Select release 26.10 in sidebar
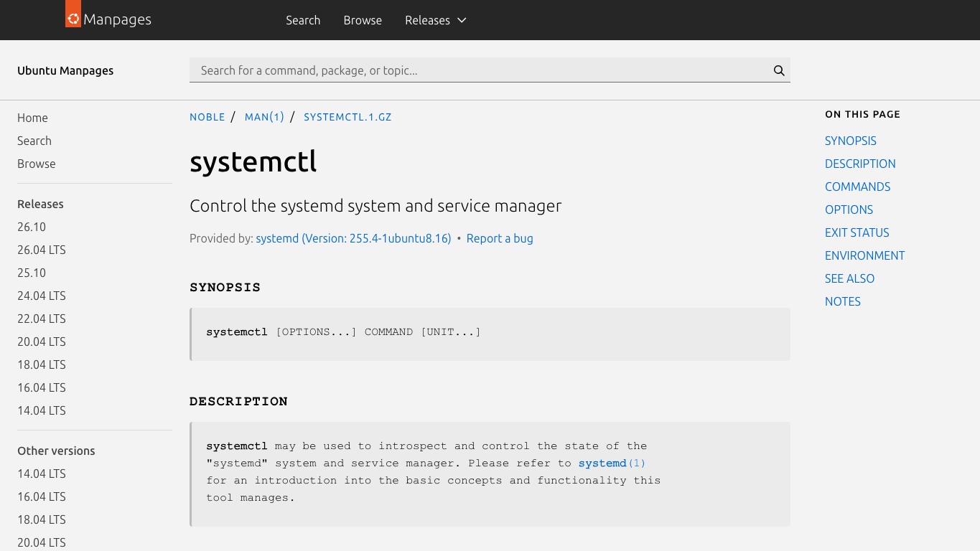Viewport: 980px width, 551px height. (x=32, y=227)
